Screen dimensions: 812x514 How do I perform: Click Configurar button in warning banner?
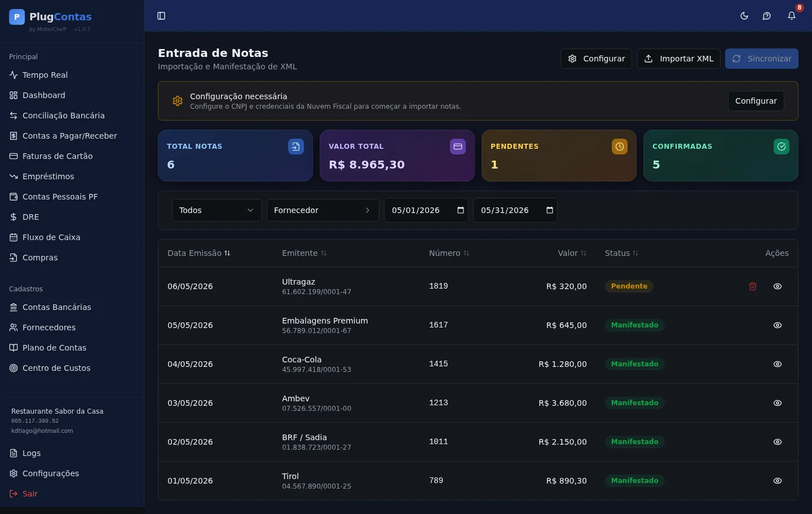(756, 101)
